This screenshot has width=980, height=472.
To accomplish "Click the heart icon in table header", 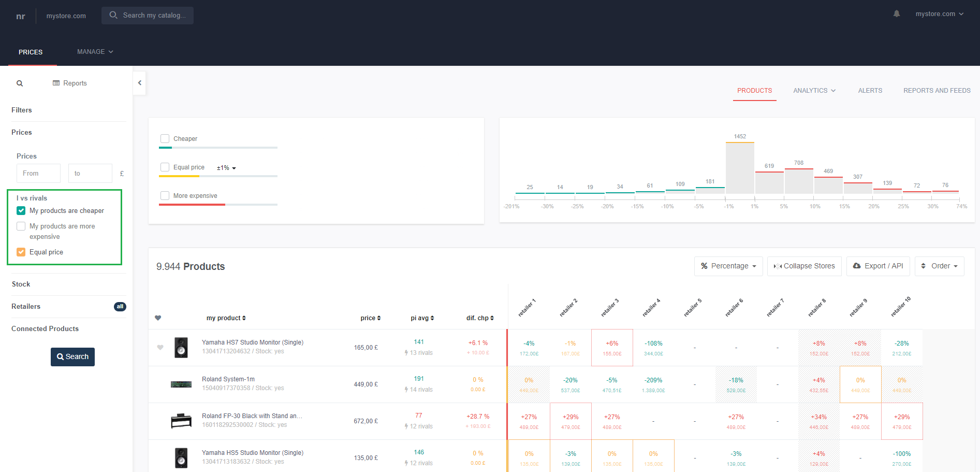I will coord(158,318).
